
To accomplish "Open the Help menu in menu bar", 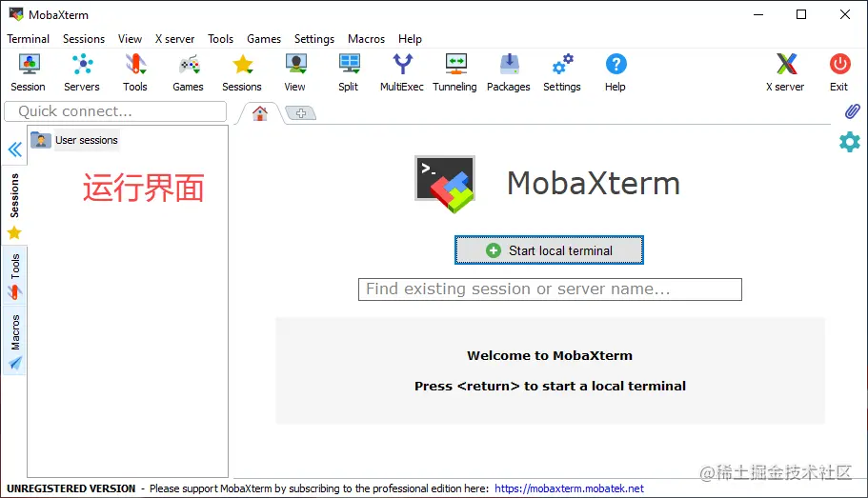I will click(411, 39).
